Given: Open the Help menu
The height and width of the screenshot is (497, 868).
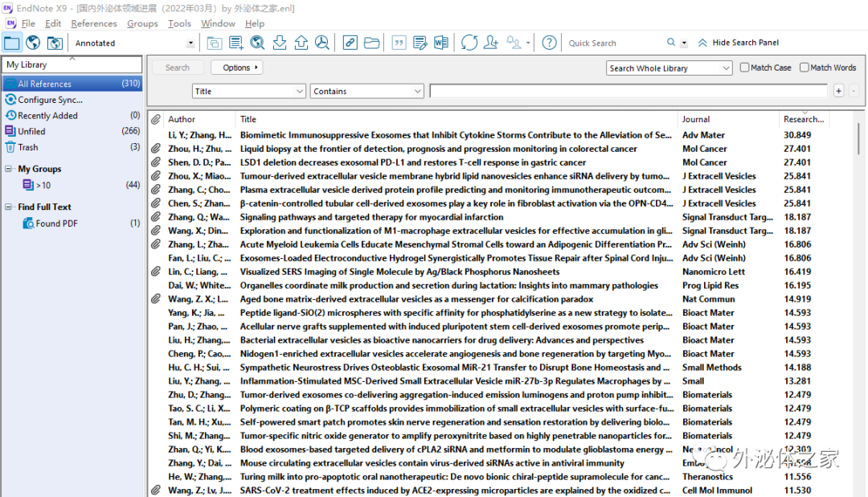Looking at the screenshot, I should [255, 23].
